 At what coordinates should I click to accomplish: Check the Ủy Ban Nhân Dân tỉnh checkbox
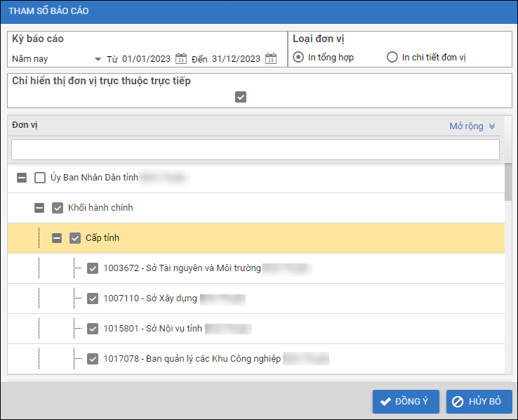[x=40, y=178]
